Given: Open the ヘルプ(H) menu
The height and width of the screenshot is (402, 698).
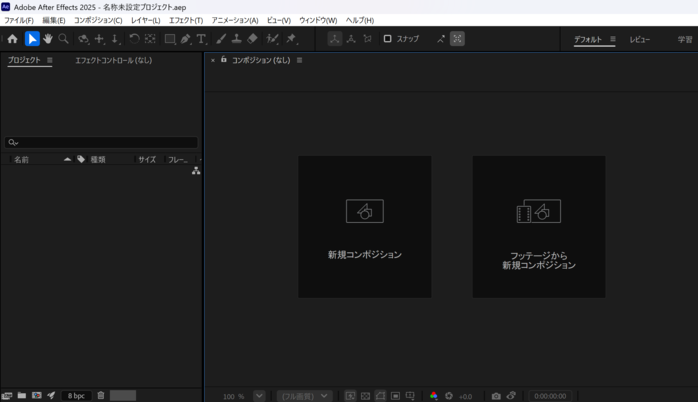Looking at the screenshot, I should point(360,20).
